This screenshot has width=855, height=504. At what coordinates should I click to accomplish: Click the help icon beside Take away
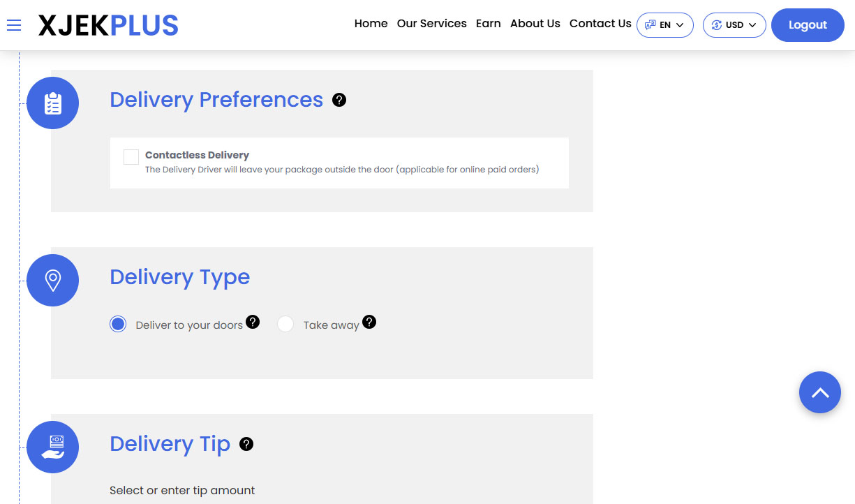tap(369, 322)
